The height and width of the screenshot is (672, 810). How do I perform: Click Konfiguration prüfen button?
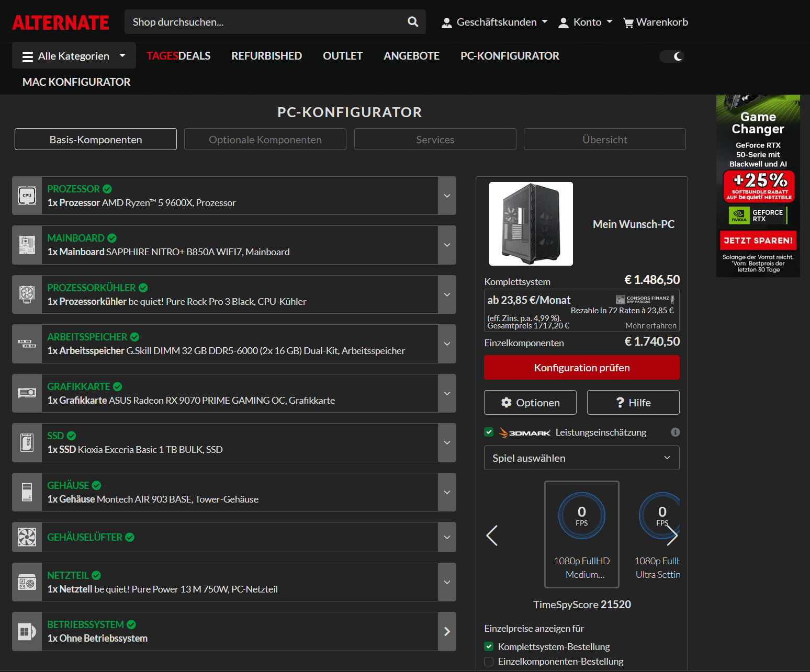[x=582, y=368]
